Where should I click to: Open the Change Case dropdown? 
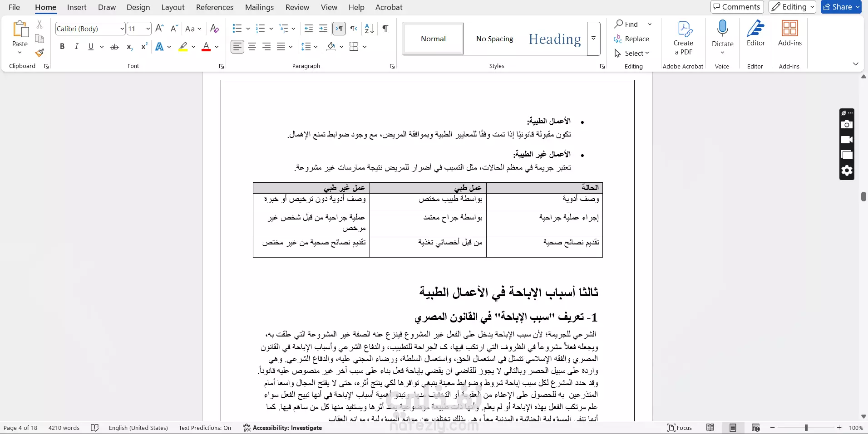point(193,29)
